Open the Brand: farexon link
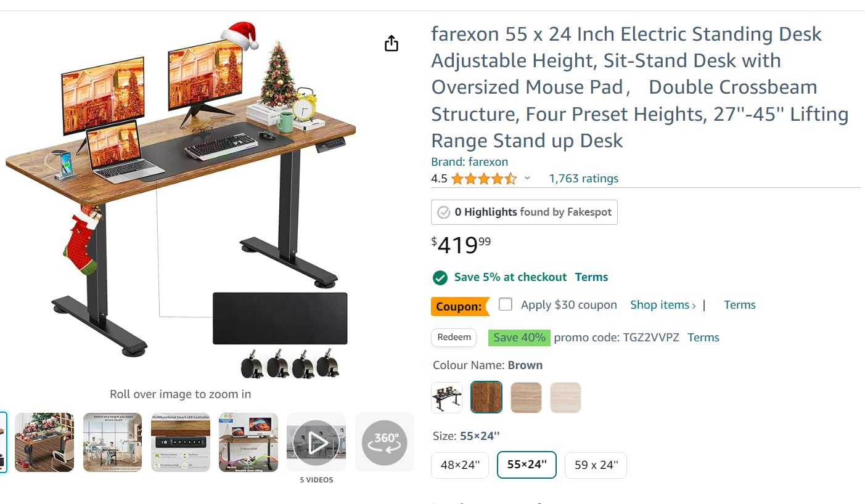 (x=470, y=162)
